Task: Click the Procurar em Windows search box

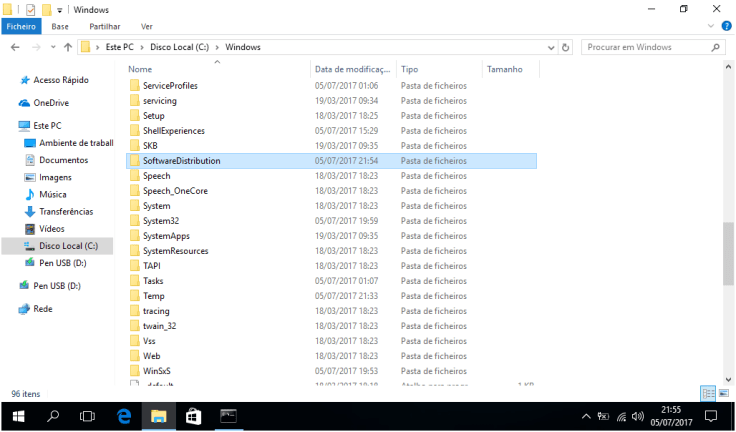Action: (x=647, y=47)
